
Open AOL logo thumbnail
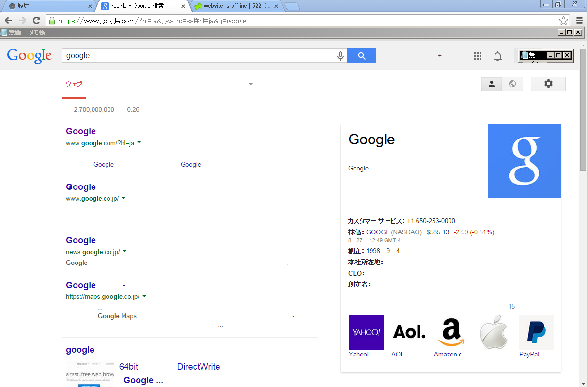[409, 332]
